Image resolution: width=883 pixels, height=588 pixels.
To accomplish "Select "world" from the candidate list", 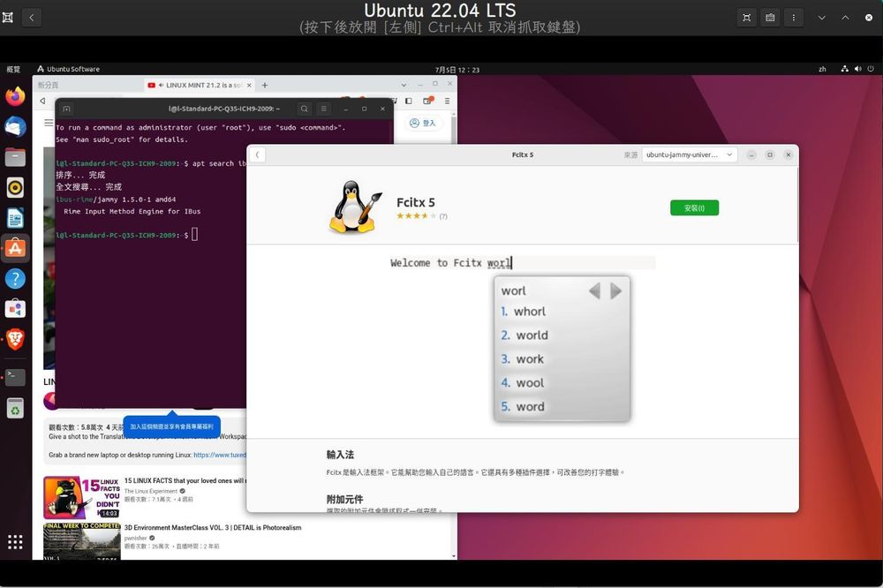I will click(x=531, y=335).
